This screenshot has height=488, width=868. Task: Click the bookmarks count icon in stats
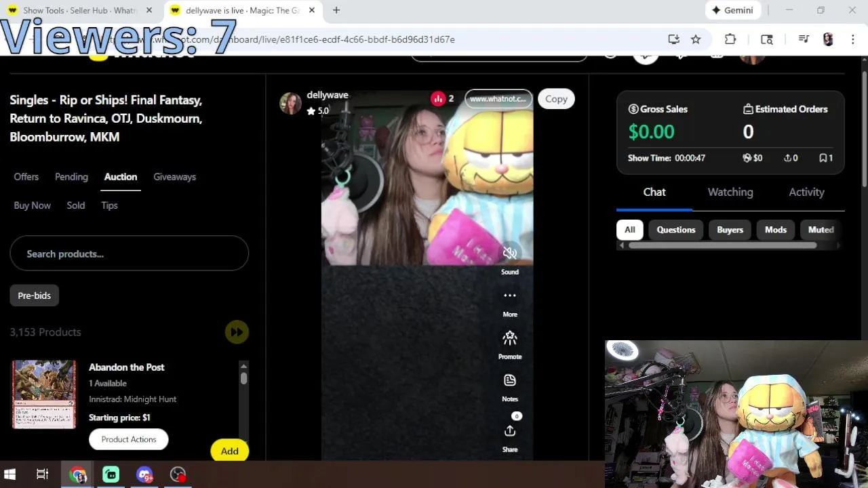[823, 158]
